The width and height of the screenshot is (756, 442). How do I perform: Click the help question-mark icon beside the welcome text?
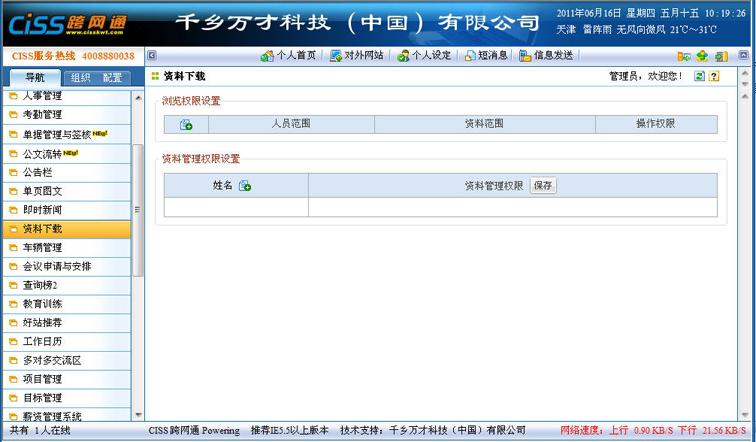(x=700, y=76)
